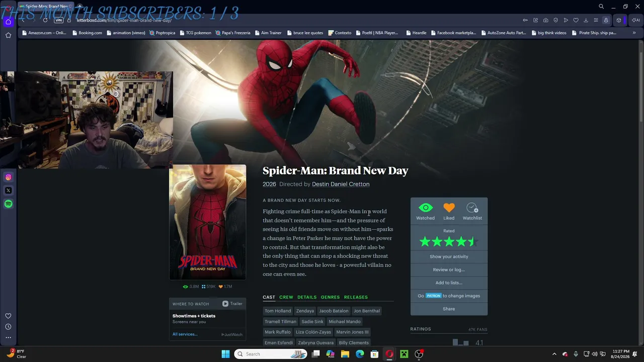Switch to the Releases tab
The width and height of the screenshot is (644, 362).
click(x=356, y=297)
